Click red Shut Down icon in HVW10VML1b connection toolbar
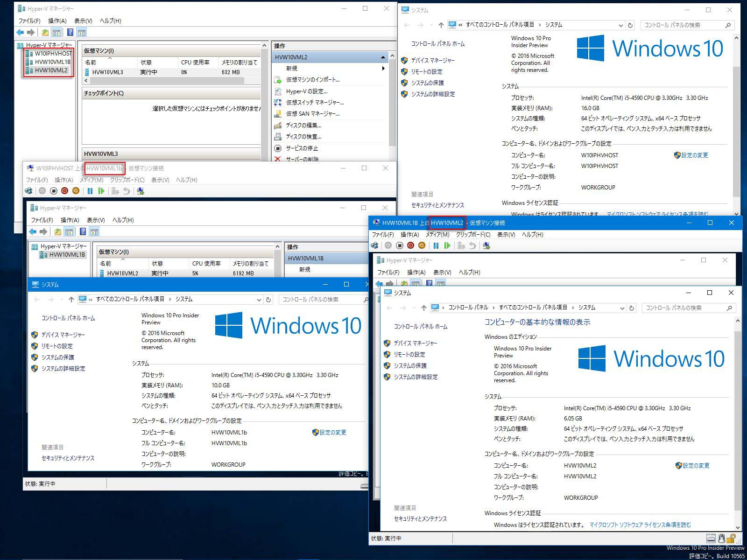 pyautogui.click(x=64, y=191)
